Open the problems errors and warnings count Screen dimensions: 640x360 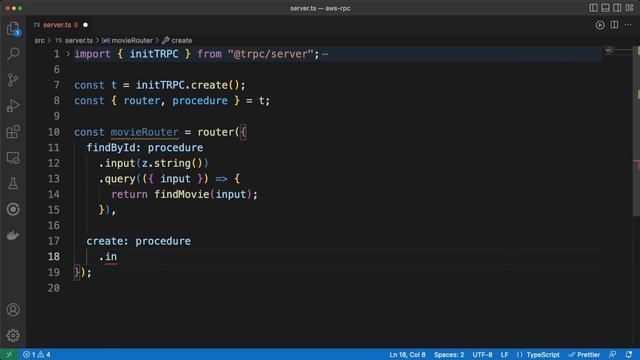(x=37, y=354)
